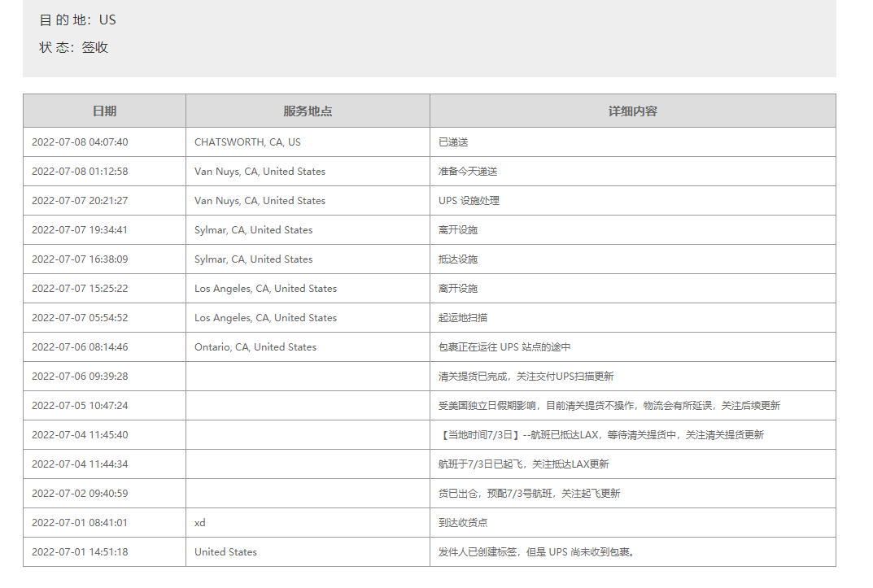The height and width of the screenshot is (588, 873).
Task: Click the 清关提货已完成 detail row text
Action: click(526, 377)
